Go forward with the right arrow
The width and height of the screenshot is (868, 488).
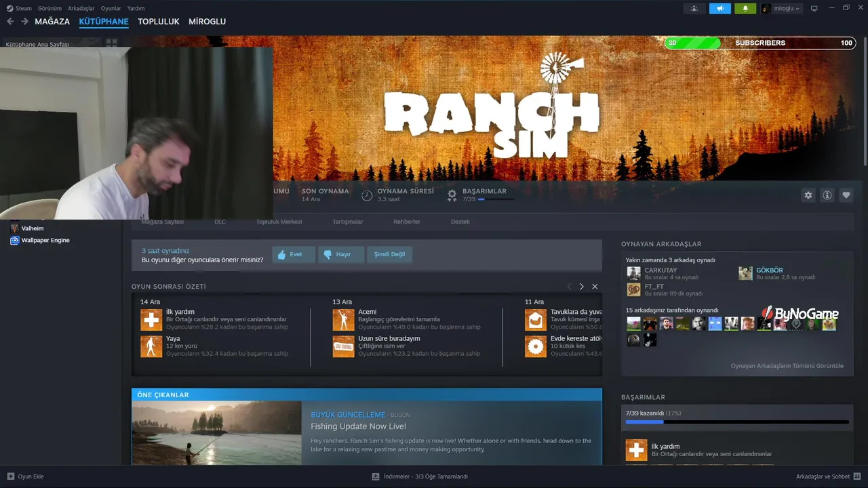pyautogui.click(x=24, y=22)
